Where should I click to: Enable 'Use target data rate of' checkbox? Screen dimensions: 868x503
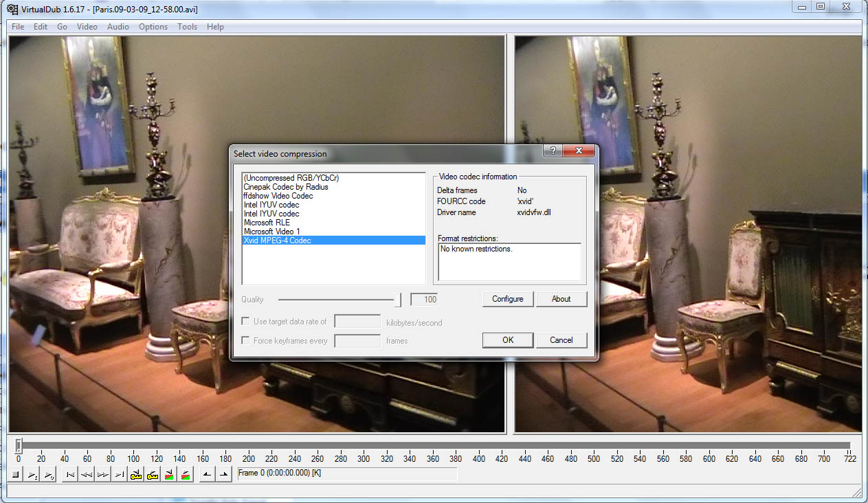click(x=245, y=322)
